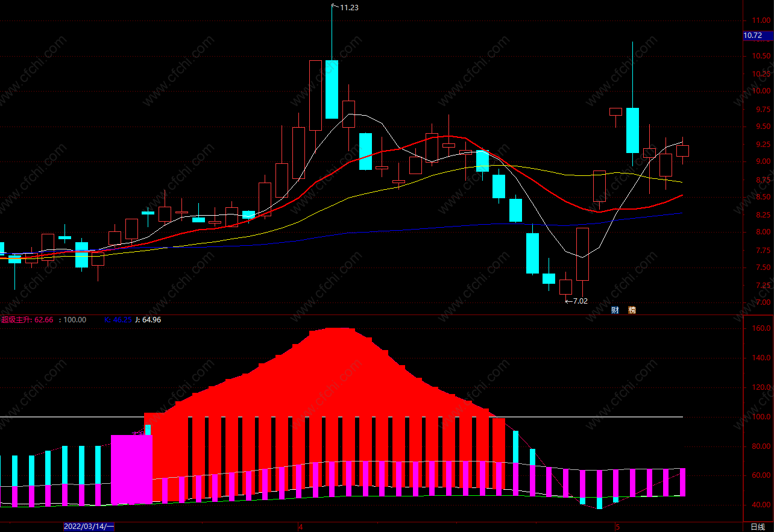
Task: Click the 80.00 indicator axis label
Action: click(x=762, y=446)
